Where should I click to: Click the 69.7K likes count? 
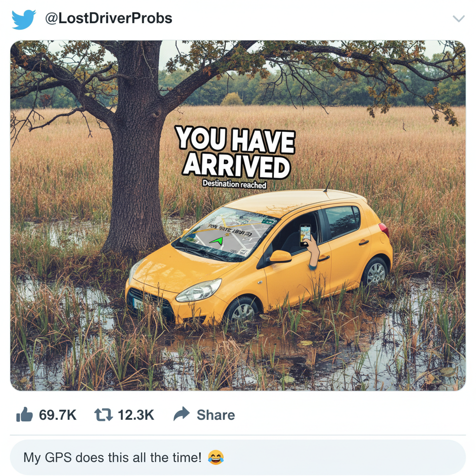pos(58,415)
